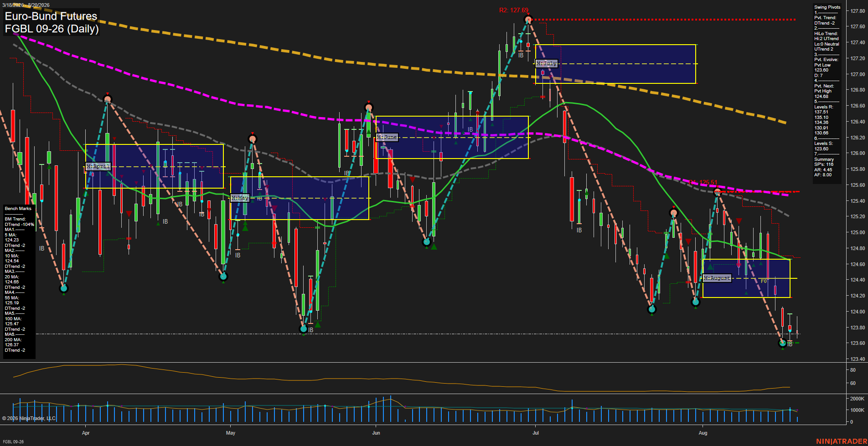868x446 pixels.
Task: Click the Pvt. Evolve: line in Swing Pivots
Action: click(x=826, y=60)
